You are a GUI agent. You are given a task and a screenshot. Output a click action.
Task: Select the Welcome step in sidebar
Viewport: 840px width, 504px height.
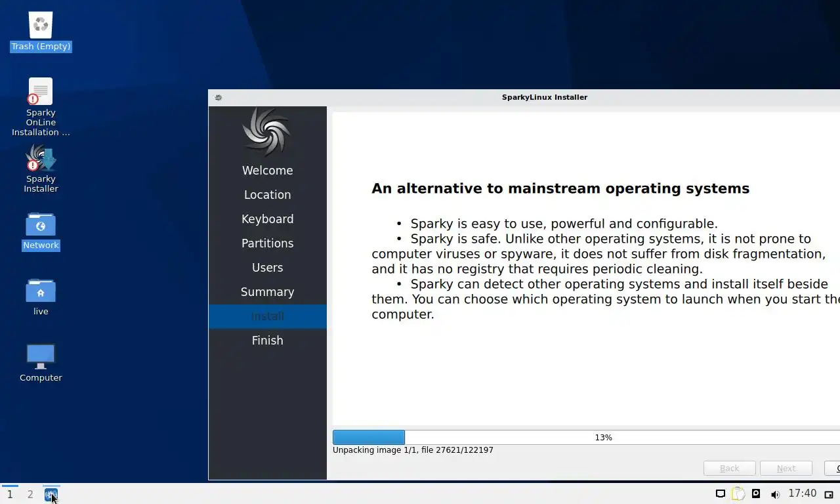(267, 171)
